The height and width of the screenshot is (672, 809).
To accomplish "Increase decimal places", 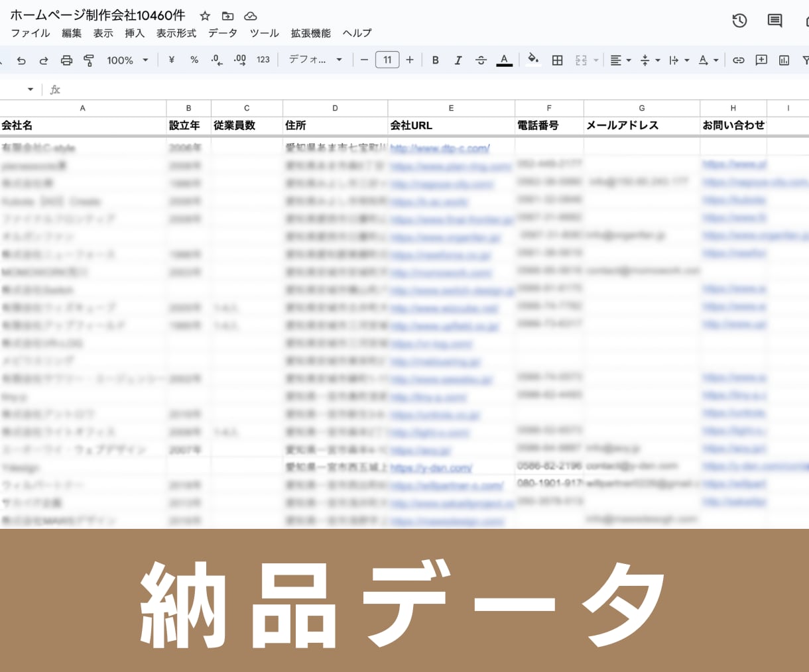I will 240,60.
